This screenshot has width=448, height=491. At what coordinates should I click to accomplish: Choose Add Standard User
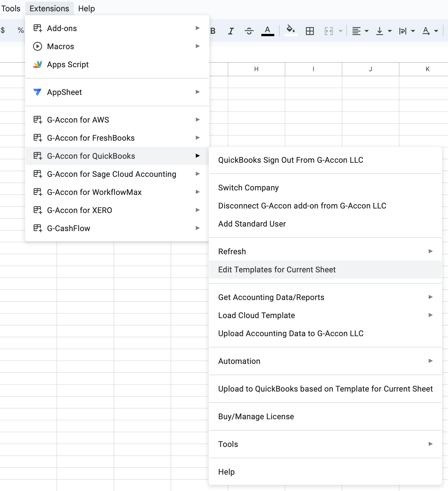[x=325, y=224]
